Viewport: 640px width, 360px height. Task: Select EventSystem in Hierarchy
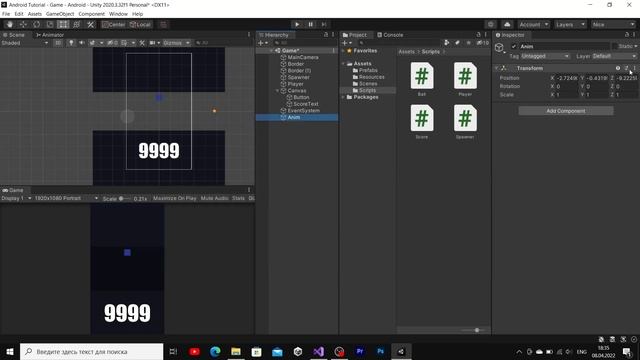click(x=303, y=111)
